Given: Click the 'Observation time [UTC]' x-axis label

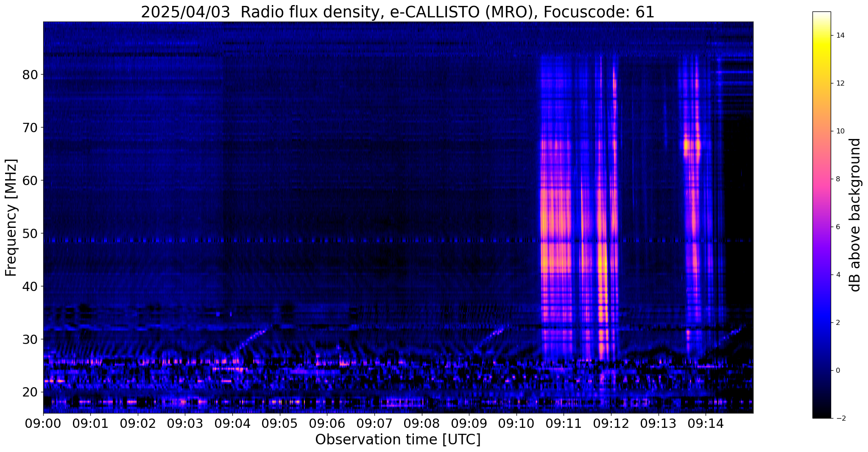Looking at the screenshot, I should click(398, 440).
